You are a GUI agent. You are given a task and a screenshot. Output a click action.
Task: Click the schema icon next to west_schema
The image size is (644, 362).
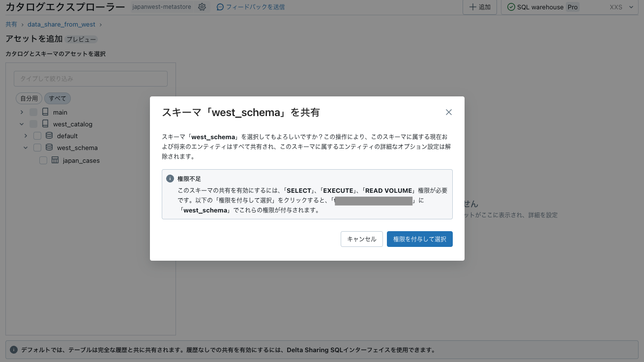(49, 147)
